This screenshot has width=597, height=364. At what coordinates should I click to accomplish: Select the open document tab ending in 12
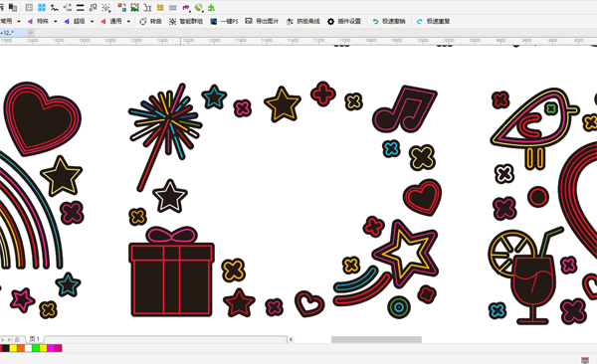[x=11, y=33]
